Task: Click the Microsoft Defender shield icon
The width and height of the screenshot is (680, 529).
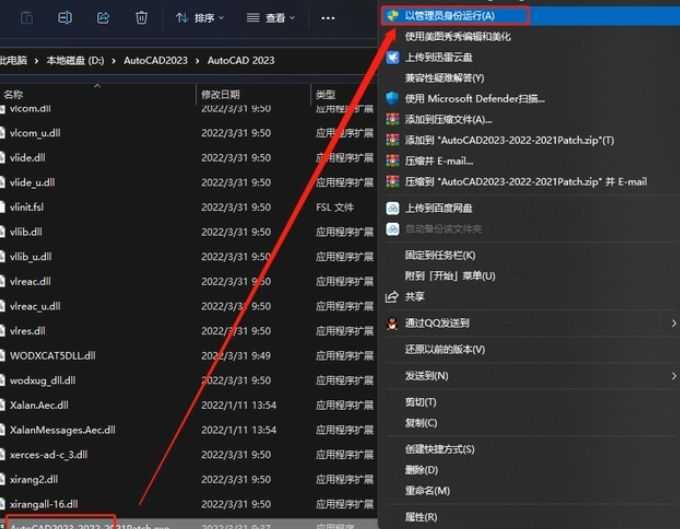Action: tap(392, 98)
